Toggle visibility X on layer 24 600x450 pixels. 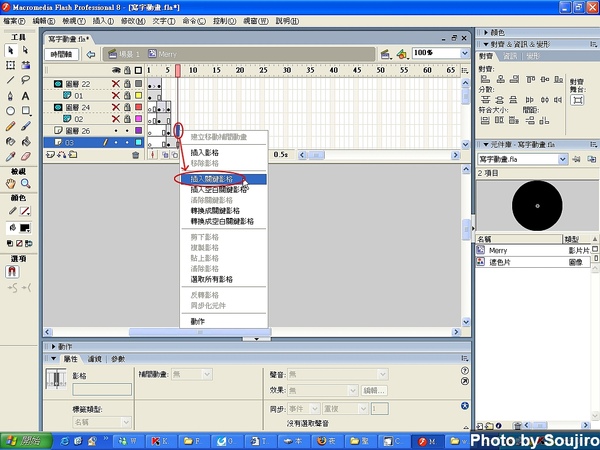[x=116, y=107]
